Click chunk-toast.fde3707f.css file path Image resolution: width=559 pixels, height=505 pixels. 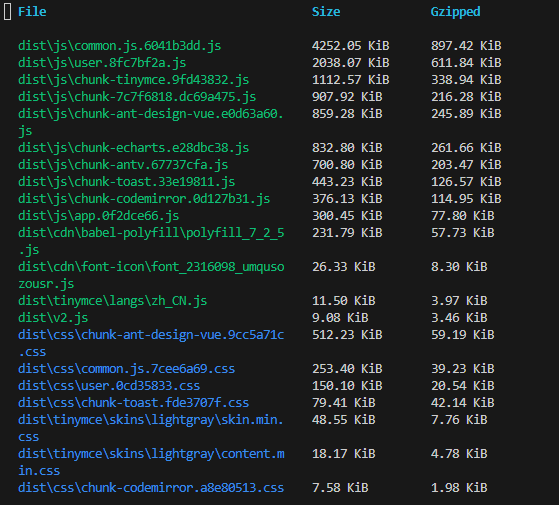[133, 403]
